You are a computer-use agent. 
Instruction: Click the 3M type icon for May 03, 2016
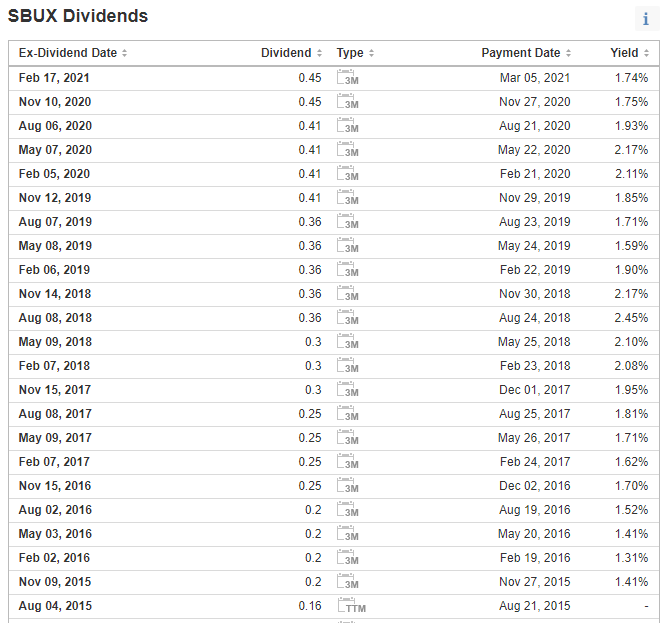point(348,534)
